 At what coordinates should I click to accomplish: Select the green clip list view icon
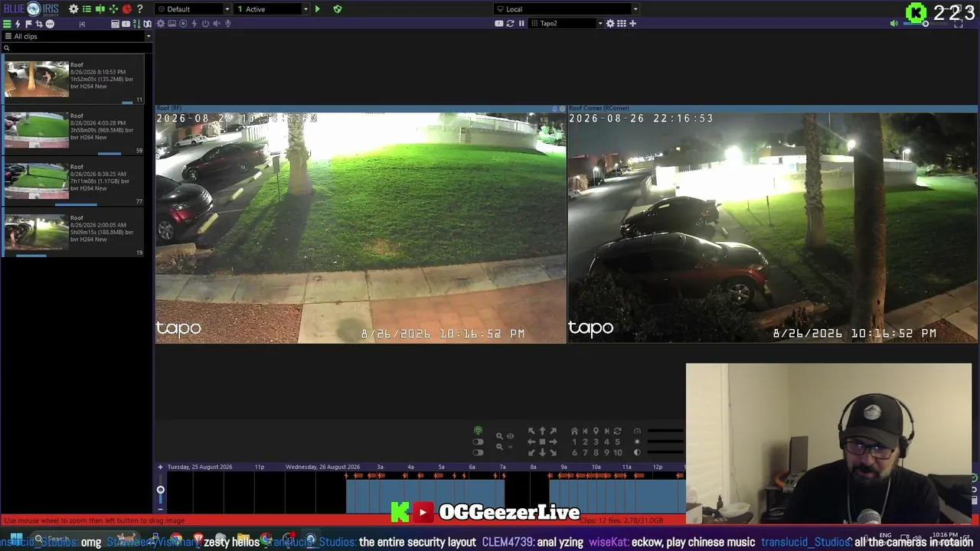(7, 24)
